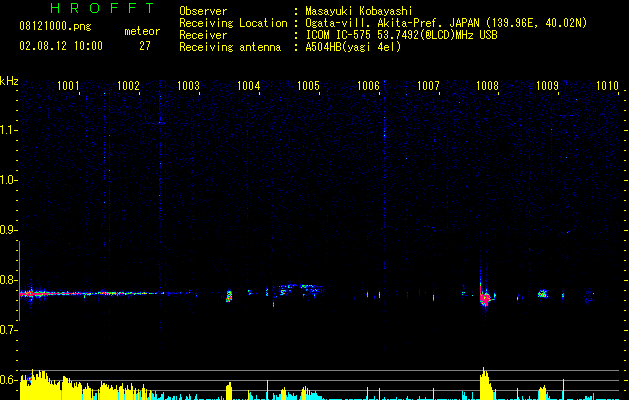This screenshot has height=400, width=629.
Task: Click the date stamp 02.08.12 10:00
Action: coord(61,46)
